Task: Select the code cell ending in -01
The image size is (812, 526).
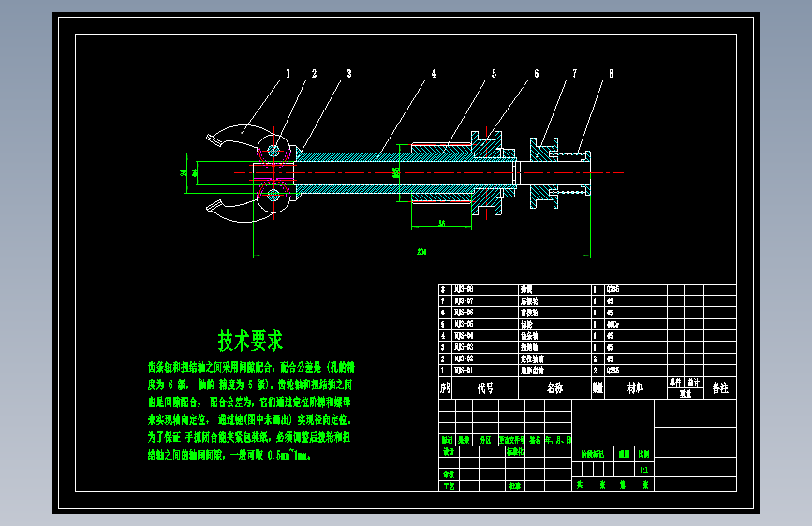Action: tap(464, 371)
